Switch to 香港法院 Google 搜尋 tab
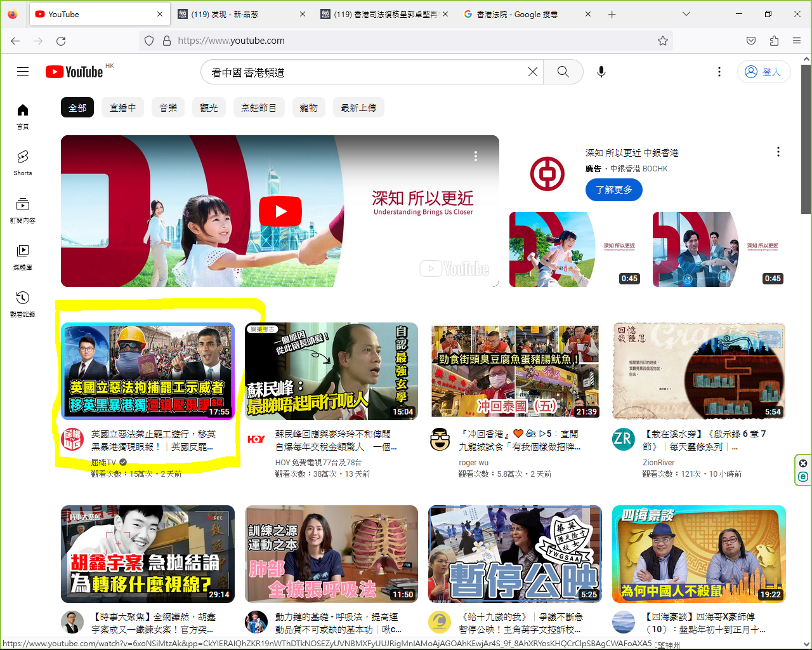 point(527,14)
